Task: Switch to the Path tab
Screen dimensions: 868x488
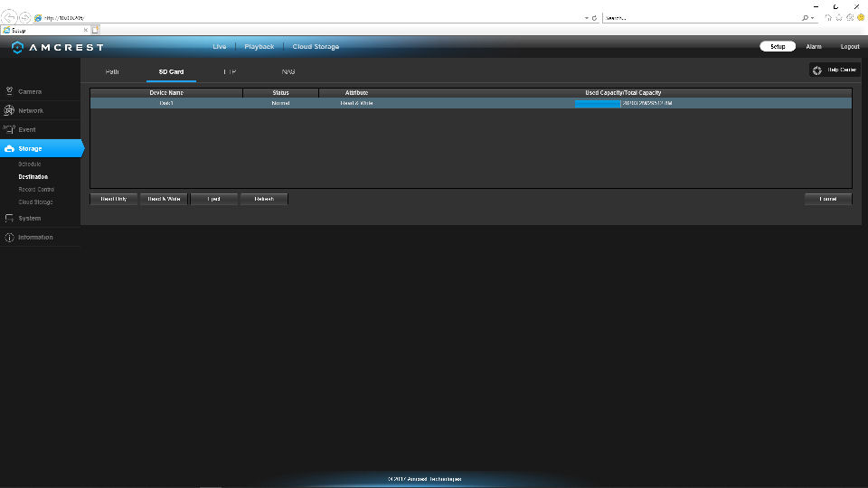Action: click(x=112, y=72)
